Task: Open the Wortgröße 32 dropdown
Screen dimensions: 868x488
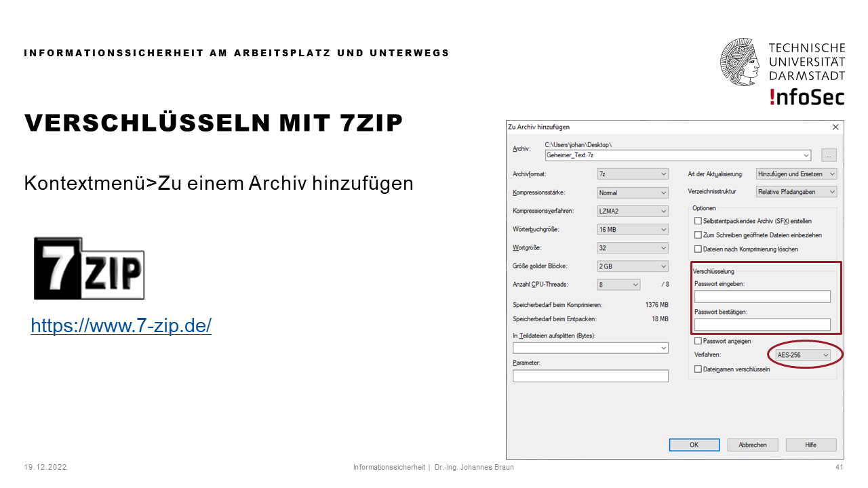Action: [632, 248]
